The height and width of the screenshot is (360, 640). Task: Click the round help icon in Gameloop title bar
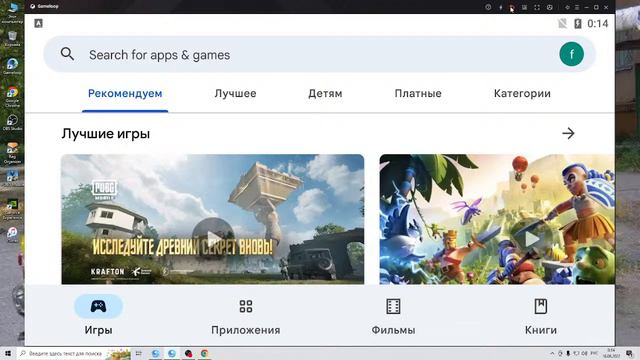point(488,7)
